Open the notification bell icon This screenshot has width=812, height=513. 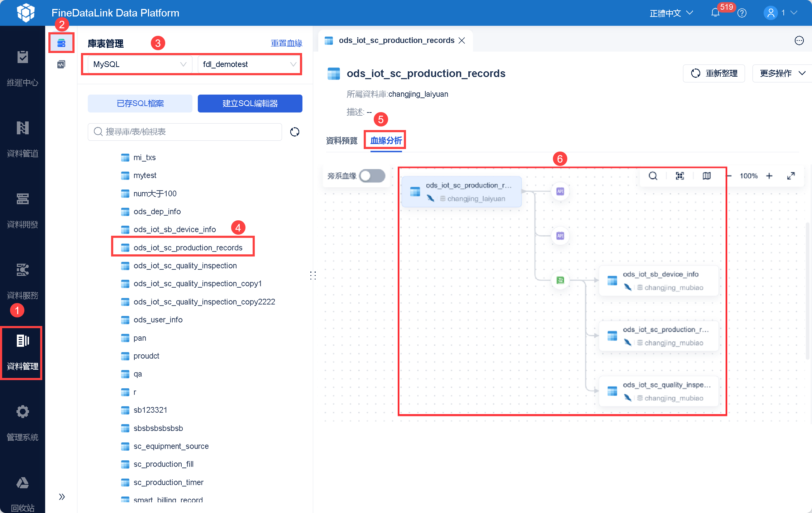[x=715, y=13]
